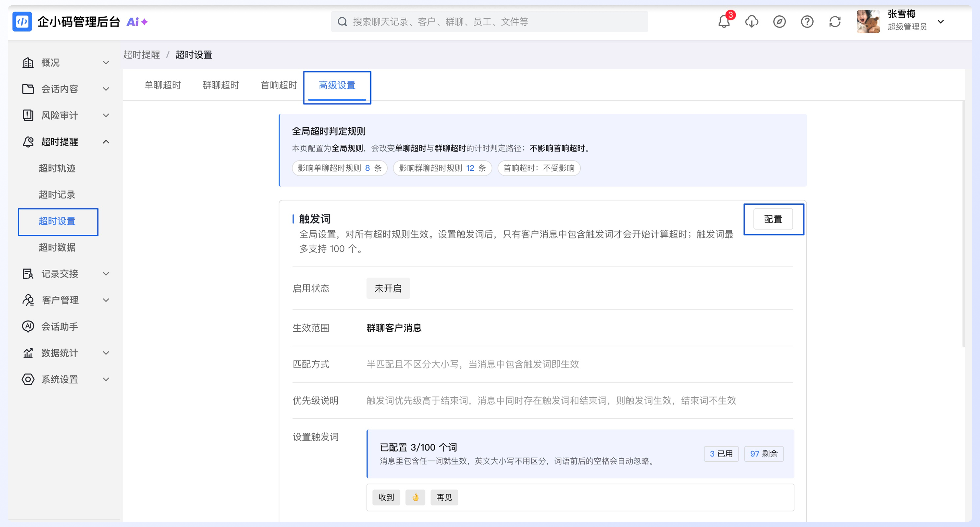This screenshot has width=980, height=527.
Task: Switch to the 首响超时 tab
Action: pyautogui.click(x=279, y=85)
